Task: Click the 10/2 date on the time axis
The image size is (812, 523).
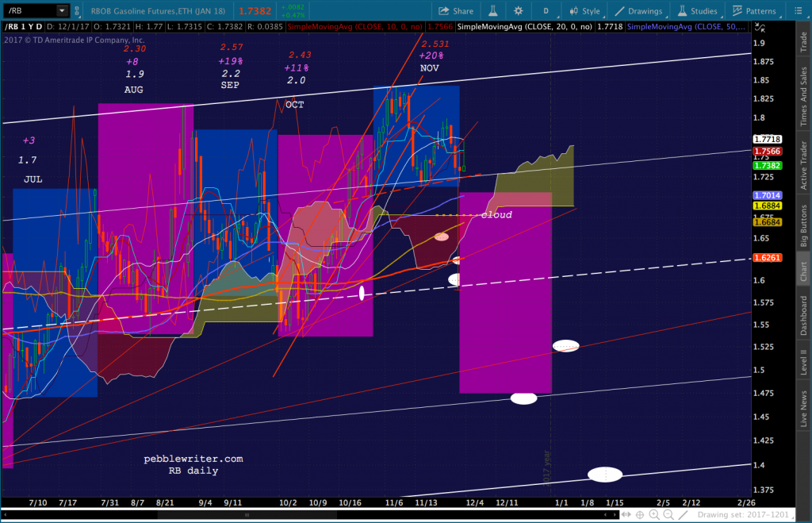Action: [x=288, y=503]
